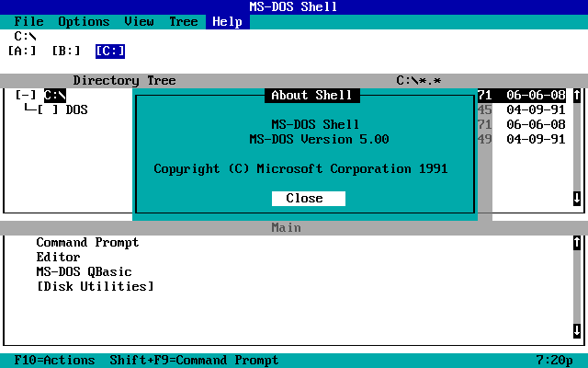Launch Command Prompt from the Main list
588x368 pixels.
point(87,242)
